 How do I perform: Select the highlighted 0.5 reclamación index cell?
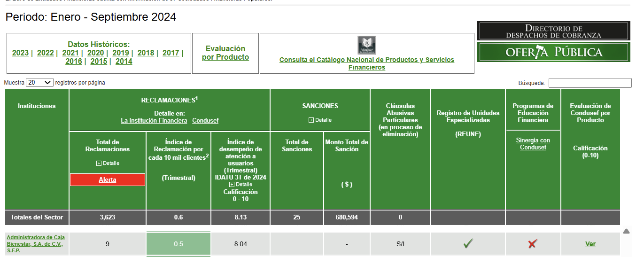pos(178,244)
